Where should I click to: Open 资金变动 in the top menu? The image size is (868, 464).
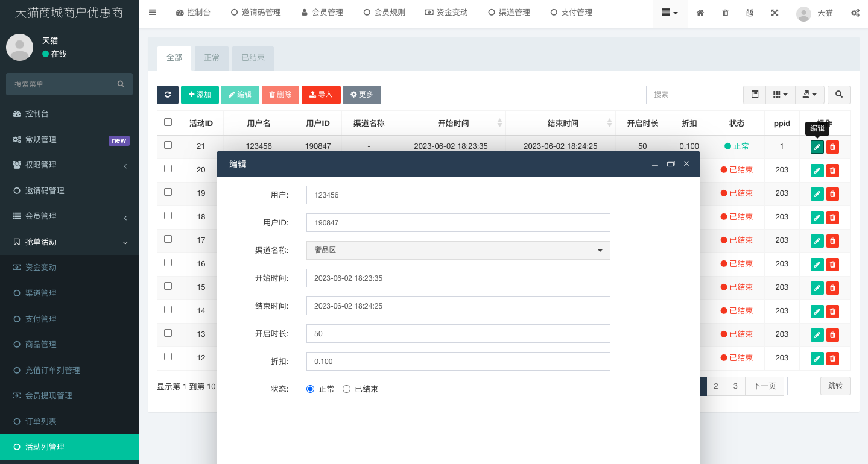click(x=446, y=12)
